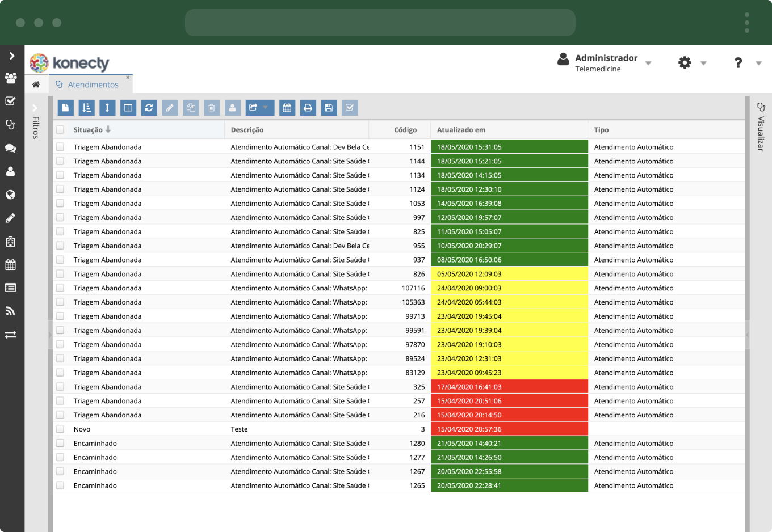
Task: Toggle the select-all checkbox in table header
Action: [x=60, y=130]
